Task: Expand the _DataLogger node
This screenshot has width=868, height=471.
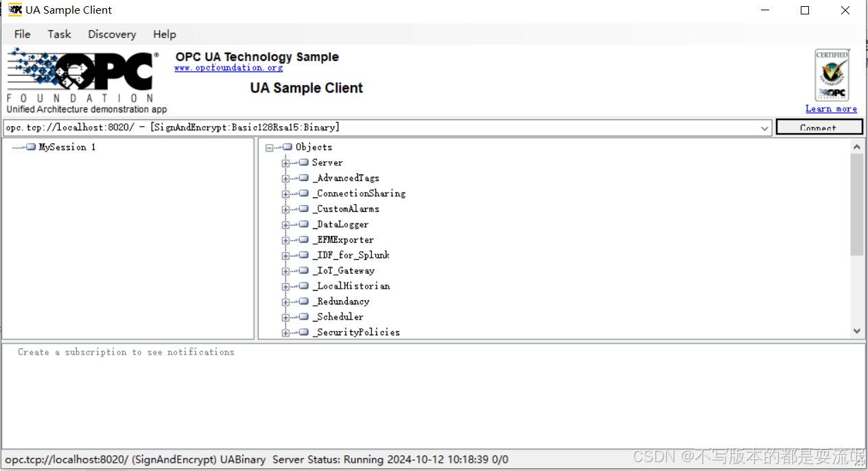Action: point(285,225)
